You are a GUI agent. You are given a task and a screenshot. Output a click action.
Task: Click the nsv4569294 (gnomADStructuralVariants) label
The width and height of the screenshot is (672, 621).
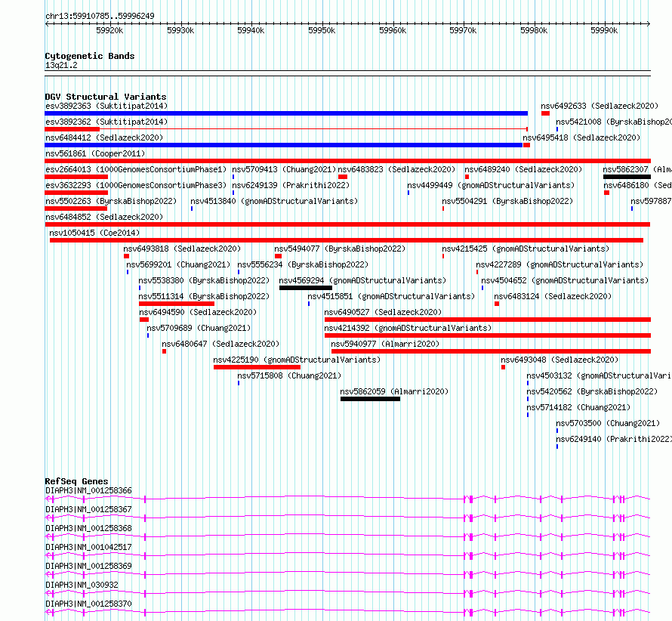coord(362,280)
